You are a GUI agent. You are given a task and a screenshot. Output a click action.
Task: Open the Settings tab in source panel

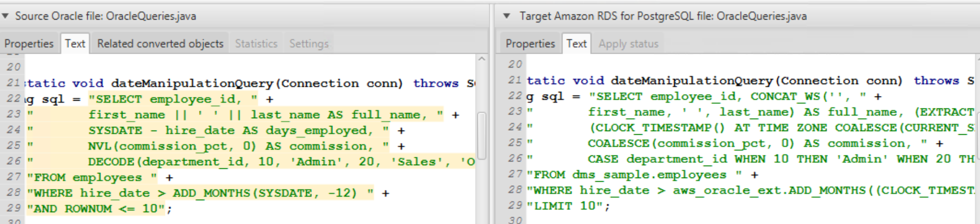[308, 44]
